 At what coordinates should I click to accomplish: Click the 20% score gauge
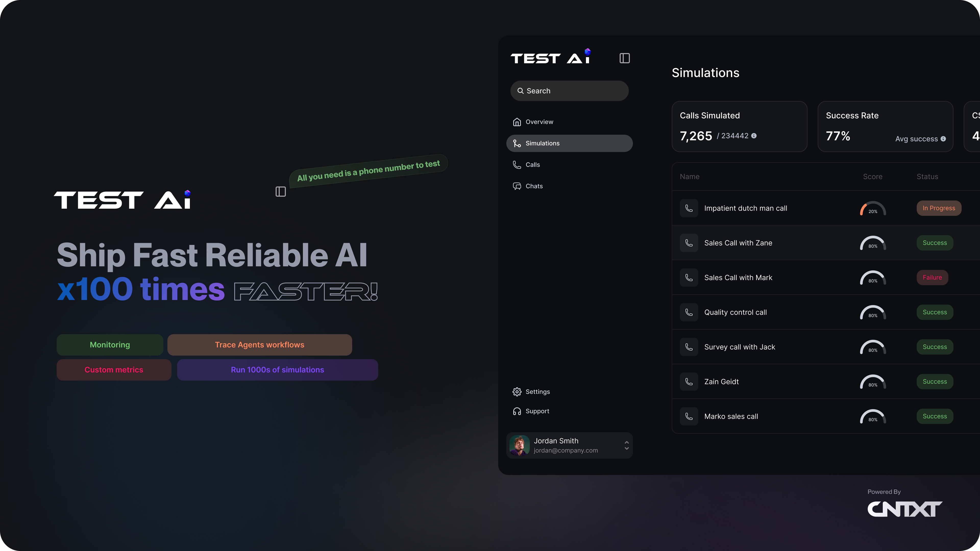point(873,208)
